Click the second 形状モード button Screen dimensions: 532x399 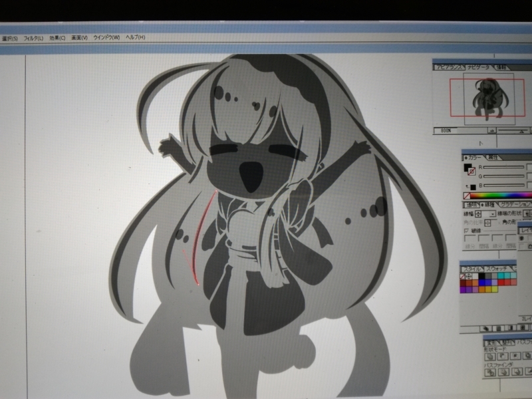[503, 356]
